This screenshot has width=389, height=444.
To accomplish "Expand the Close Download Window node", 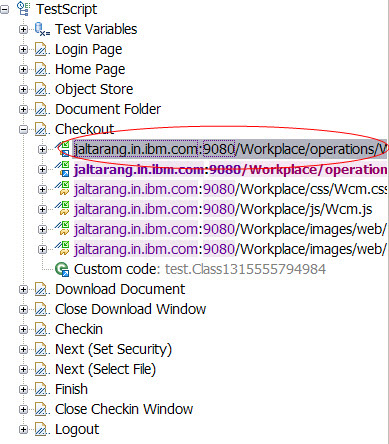I will pyautogui.click(x=23, y=310).
